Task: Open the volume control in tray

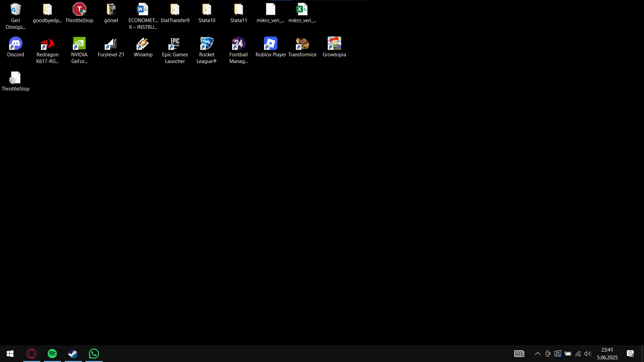Action: pos(588,354)
